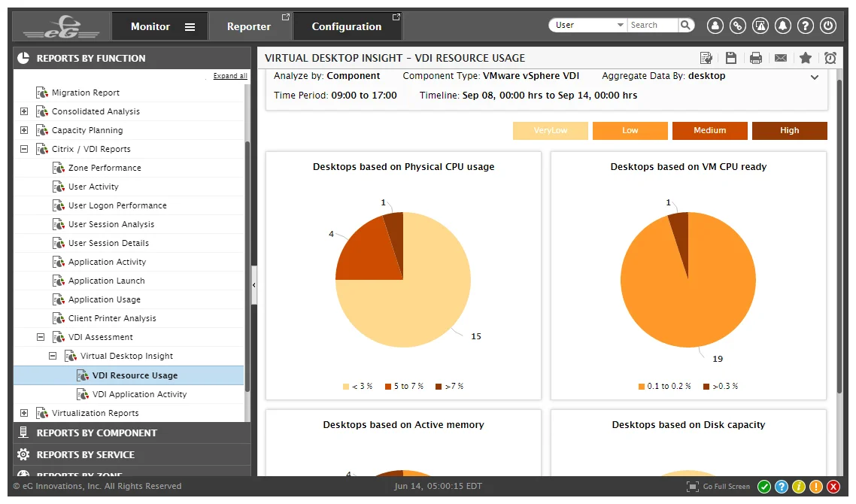The width and height of the screenshot is (856, 504).
Task: Click the report pane vertical scrollbar
Action: [839, 235]
